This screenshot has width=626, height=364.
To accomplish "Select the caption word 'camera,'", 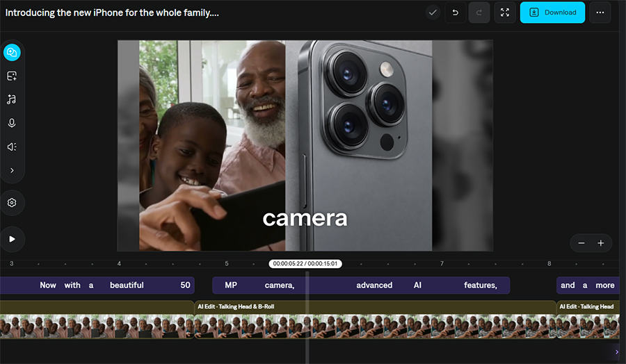I will (280, 285).
